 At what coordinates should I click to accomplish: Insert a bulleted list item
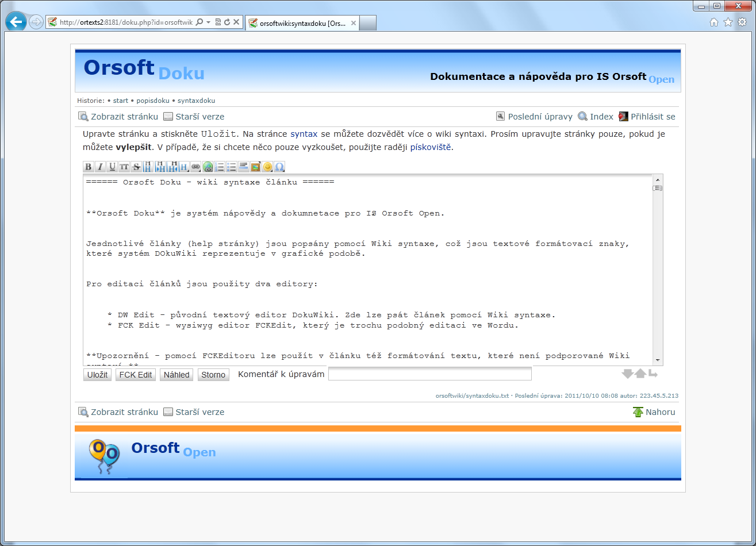click(x=232, y=167)
